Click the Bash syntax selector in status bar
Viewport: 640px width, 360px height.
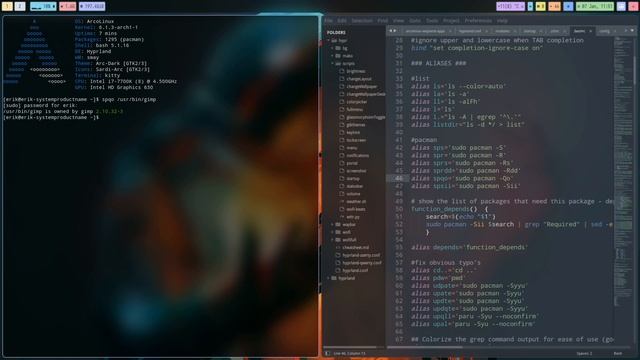[x=618, y=353]
